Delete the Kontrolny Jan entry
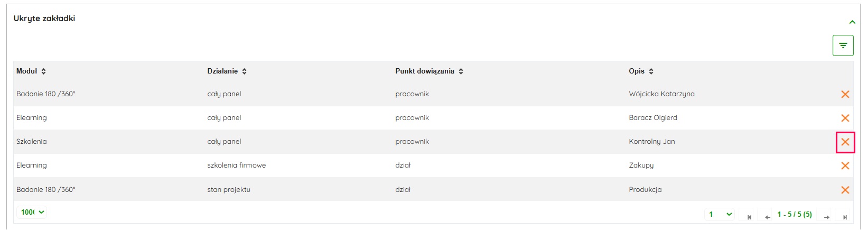This screenshot has width=868, height=230. (x=845, y=142)
